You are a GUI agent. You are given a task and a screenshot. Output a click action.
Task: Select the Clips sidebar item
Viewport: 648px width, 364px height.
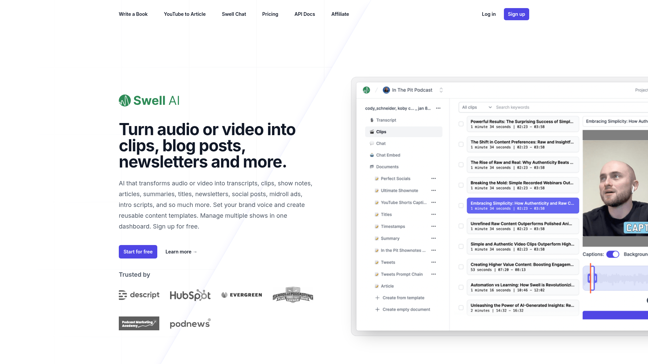click(404, 132)
